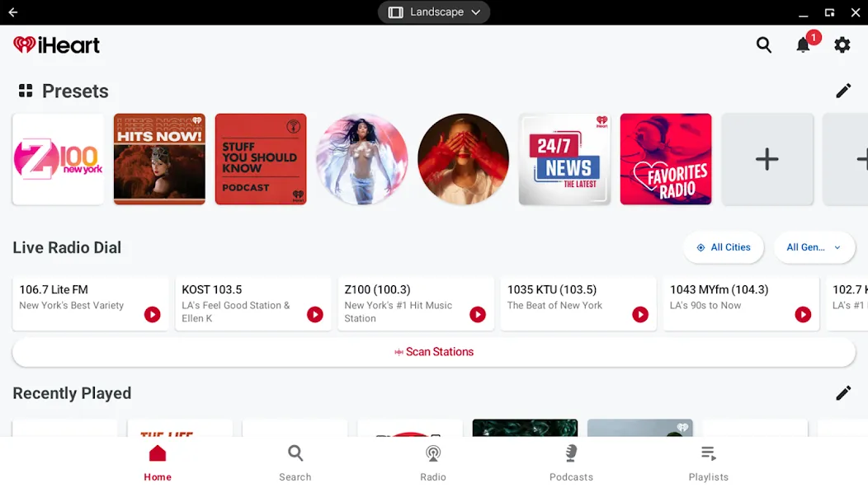The image size is (868, 488).
Task: Add a new preset with first plus tile
Action: (767, 159)
